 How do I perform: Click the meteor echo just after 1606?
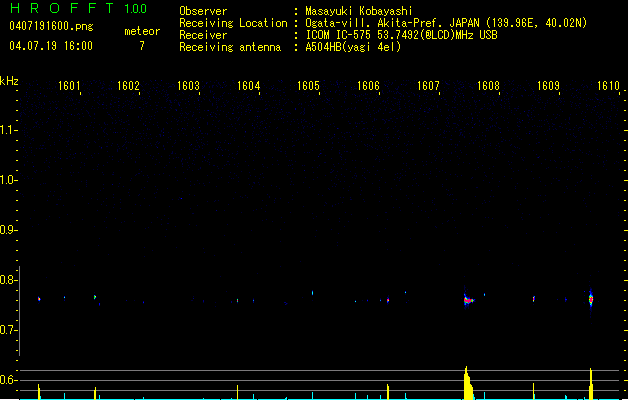[x=388, y=300]
